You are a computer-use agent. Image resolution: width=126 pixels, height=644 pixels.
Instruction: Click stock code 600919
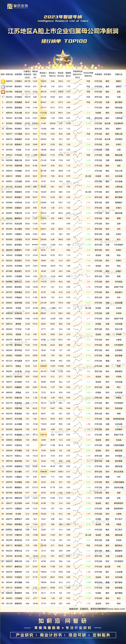pos(9,81)
